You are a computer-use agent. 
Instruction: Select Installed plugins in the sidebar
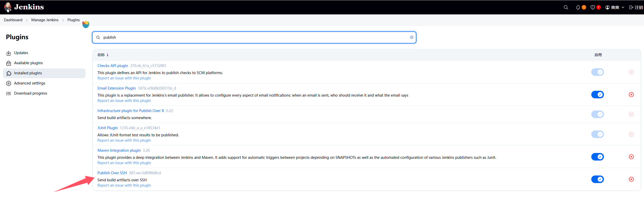(44, 73)
